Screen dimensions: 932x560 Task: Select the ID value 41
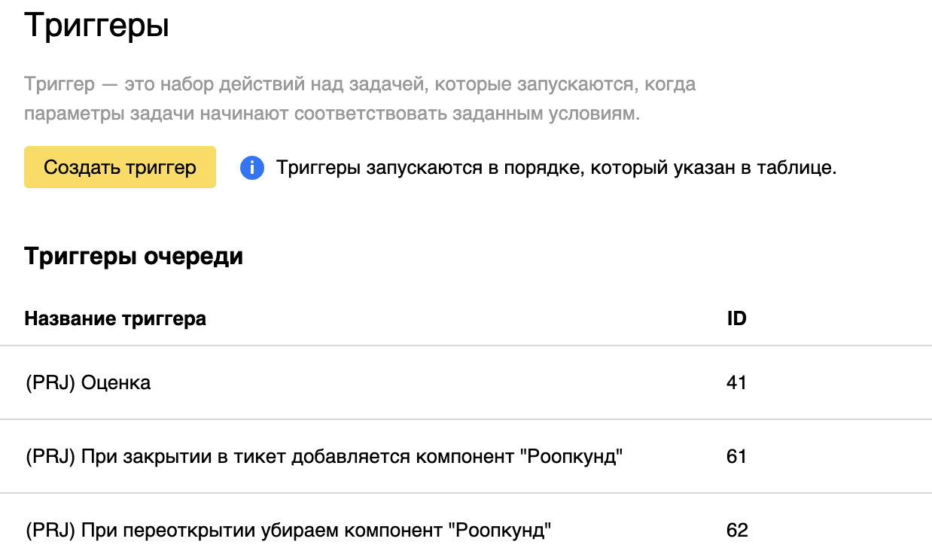pos(736,382)
